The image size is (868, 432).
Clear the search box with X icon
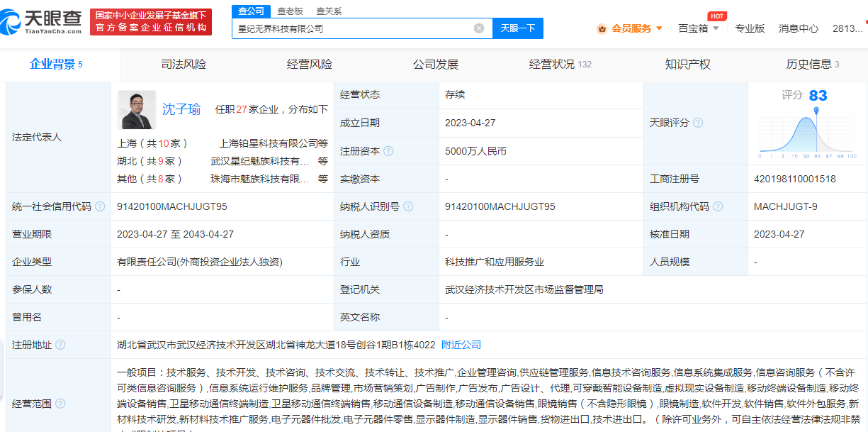pyautogui.click(x=479, y=28)
